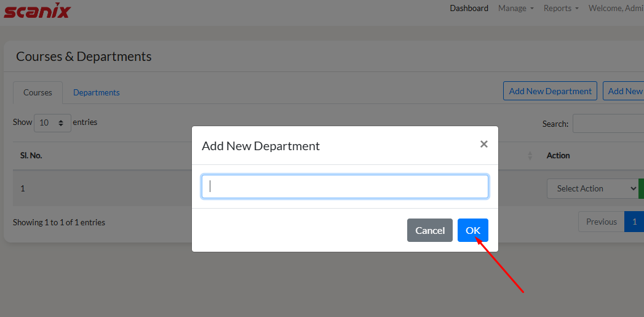This screenshot has width=644, height=317.
Task: Open the Select Action dropdown
Action: click(x=592, y=189)
